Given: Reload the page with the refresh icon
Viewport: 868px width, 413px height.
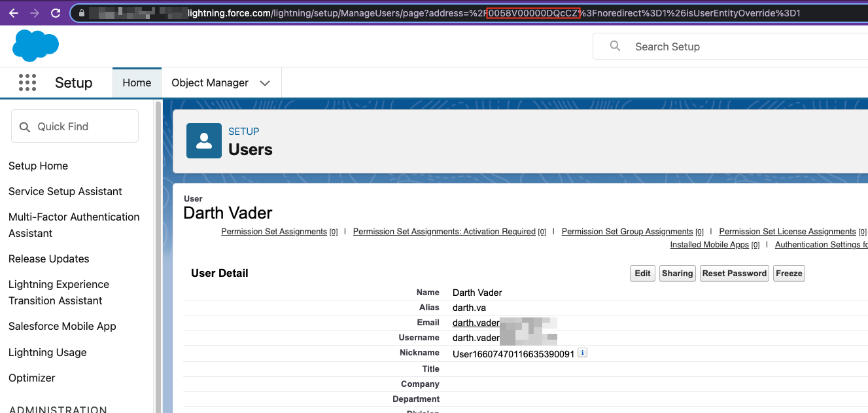Looking at the screenshot, I should [56, 12].
